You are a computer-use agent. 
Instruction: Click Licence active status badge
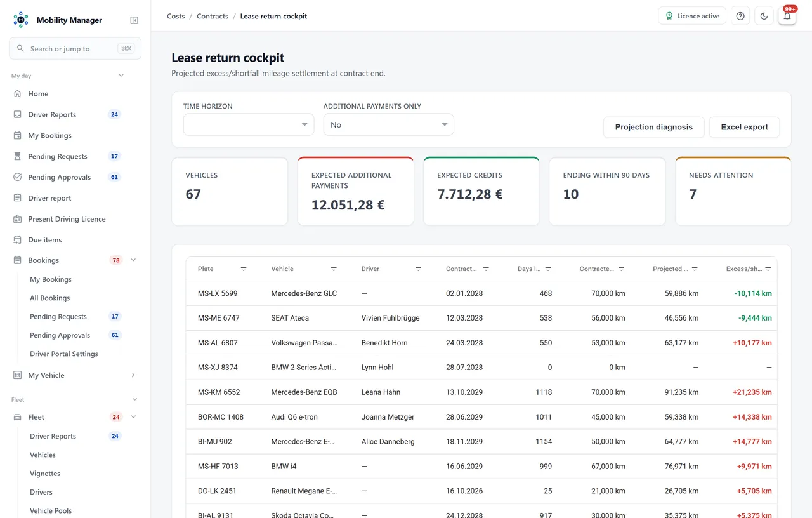tap(692, 16)
